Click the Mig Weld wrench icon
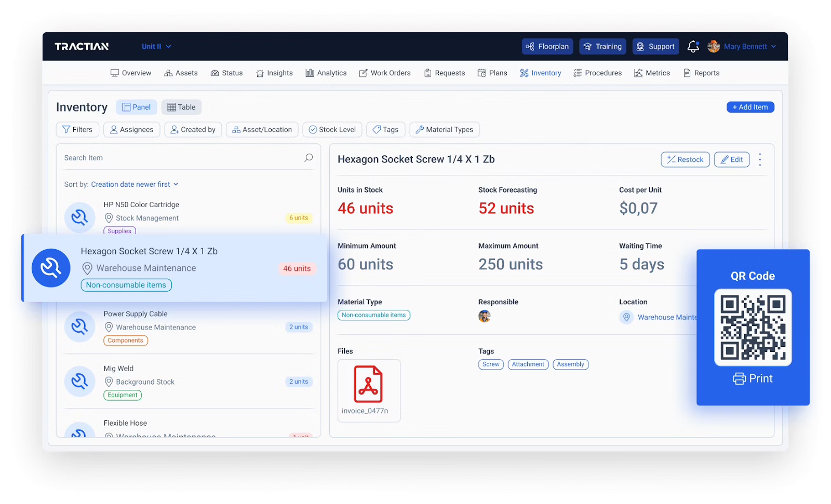Image resolution: width=831 pixels, height=504 pixels. [x=79, y=381]
